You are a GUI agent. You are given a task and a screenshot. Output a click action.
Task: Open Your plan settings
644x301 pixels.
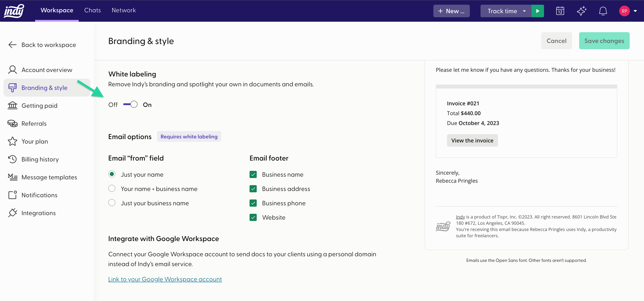(47, 141)
